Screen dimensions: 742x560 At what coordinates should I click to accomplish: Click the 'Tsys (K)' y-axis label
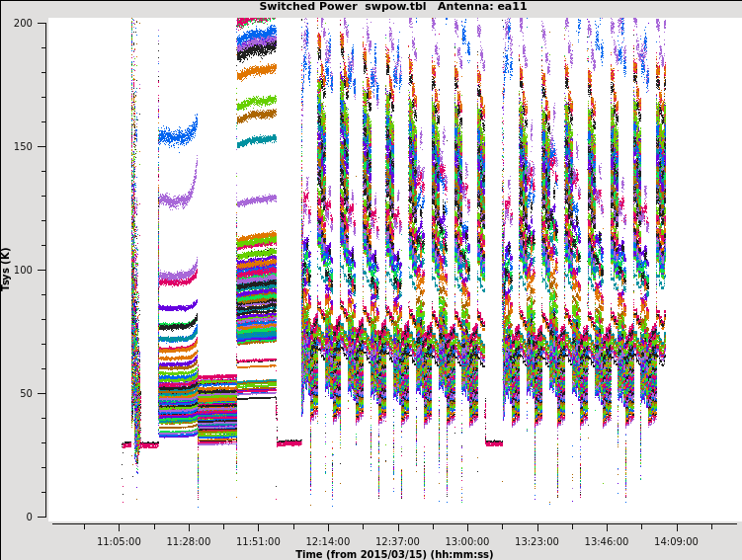[7, 269]
